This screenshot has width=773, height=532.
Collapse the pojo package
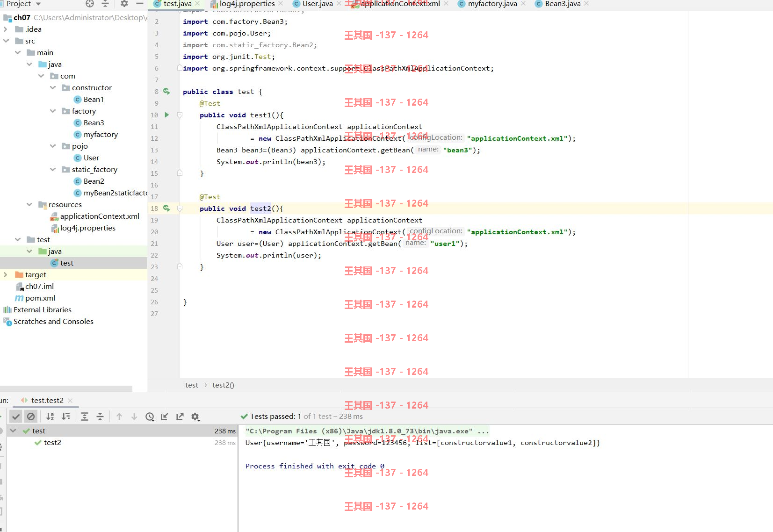(x=52, y=146)
